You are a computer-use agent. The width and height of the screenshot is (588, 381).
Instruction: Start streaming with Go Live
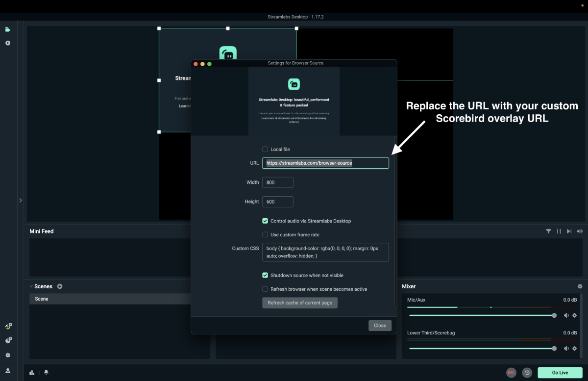tap(560, 373)
